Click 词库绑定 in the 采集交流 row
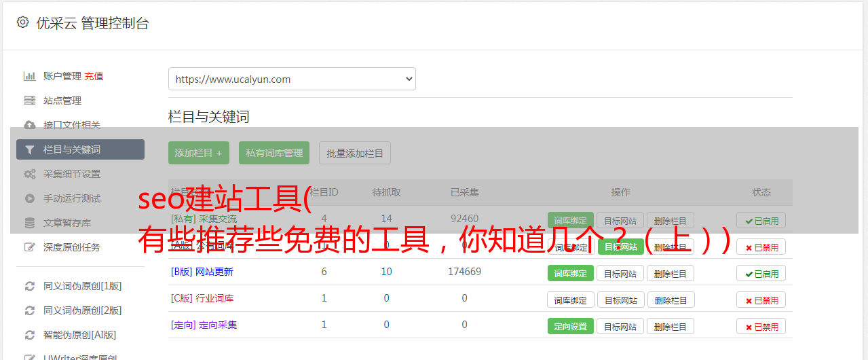Image resolution: width=868 pixels, height=360 pixels. click(x=571, y=220)
